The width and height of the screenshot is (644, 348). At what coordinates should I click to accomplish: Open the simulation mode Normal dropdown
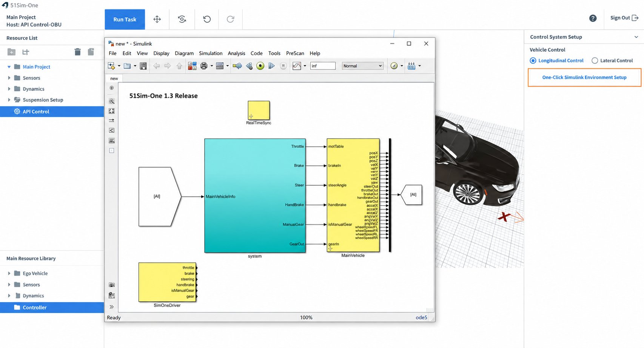coord(363,66)
